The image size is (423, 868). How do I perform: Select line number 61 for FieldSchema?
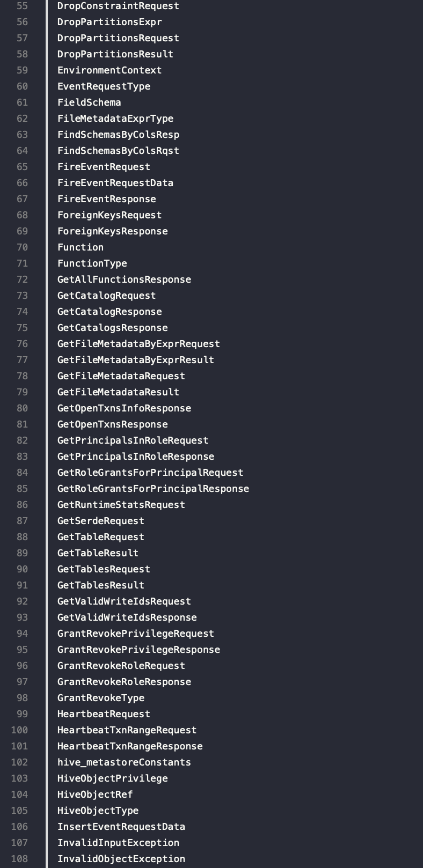coord(22,102)
